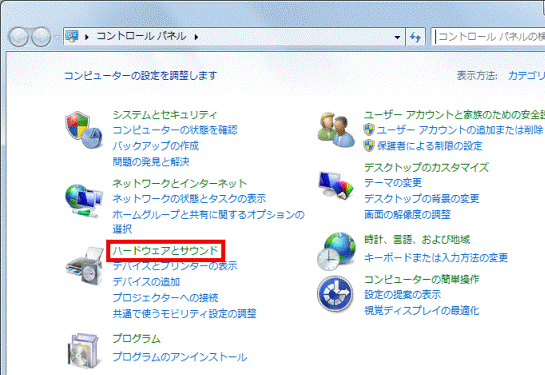Open バックアップの作成 link
Screen dimensions: 545x375
click(x=156, y=146)
